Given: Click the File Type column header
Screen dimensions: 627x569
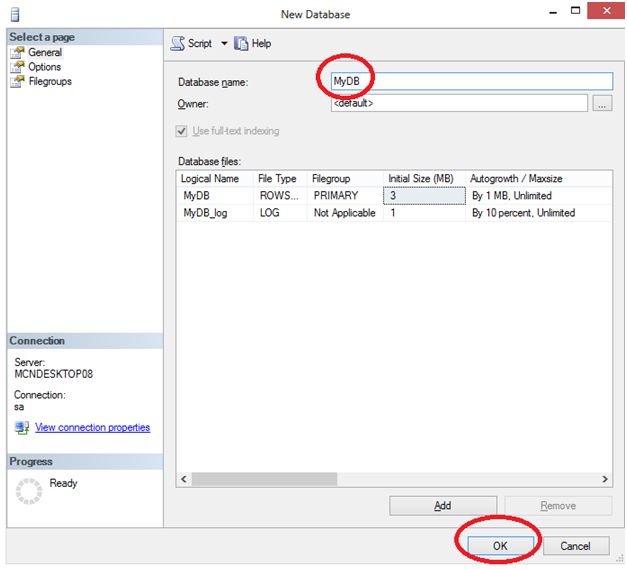Looking at the screenshot, I should tap(280, 178).
